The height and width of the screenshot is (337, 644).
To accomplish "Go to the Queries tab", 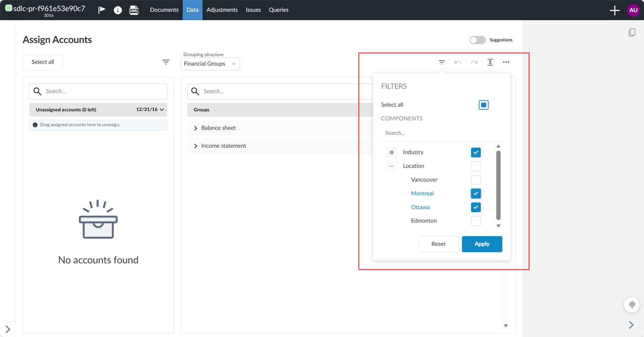I will (x=279, y=10).
